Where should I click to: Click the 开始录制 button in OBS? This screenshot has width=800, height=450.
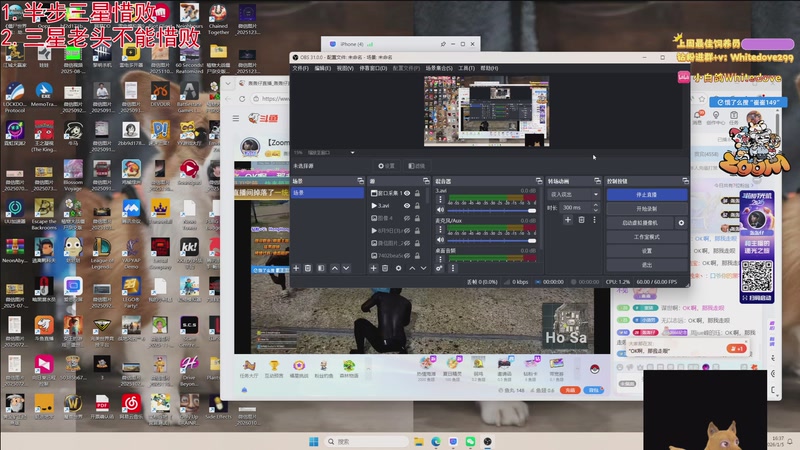pyautogui.click(x=646, y=209)
